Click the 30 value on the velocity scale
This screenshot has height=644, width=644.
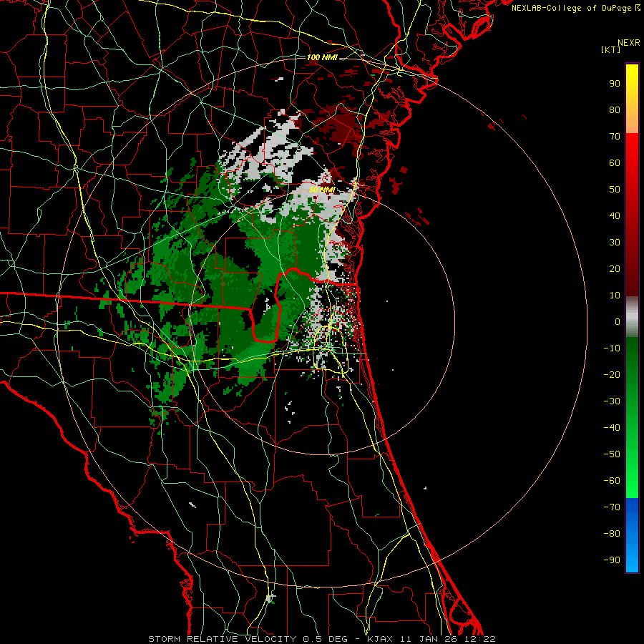tap(615, 243)
